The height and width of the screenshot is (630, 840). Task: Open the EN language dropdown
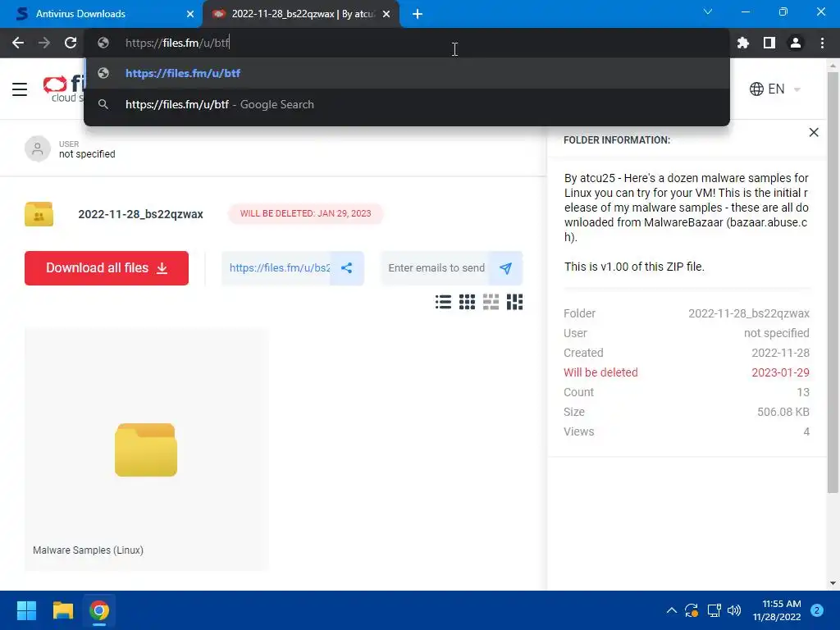click(774, 89)
